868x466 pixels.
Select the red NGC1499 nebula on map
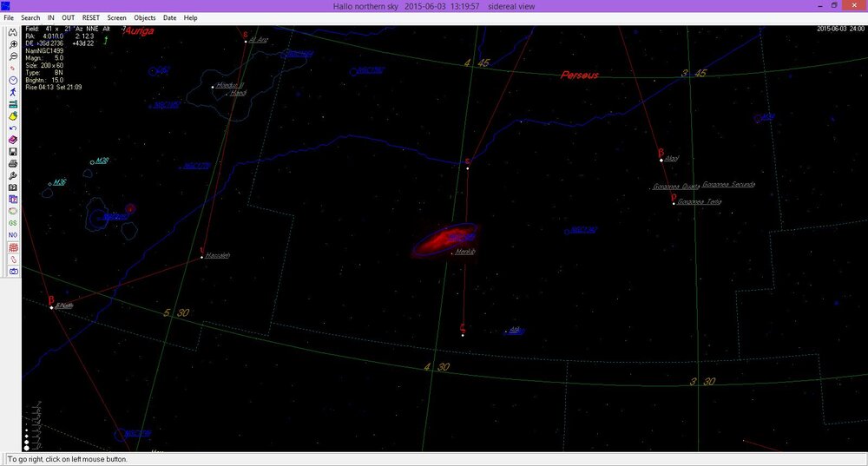click(445, 240)
